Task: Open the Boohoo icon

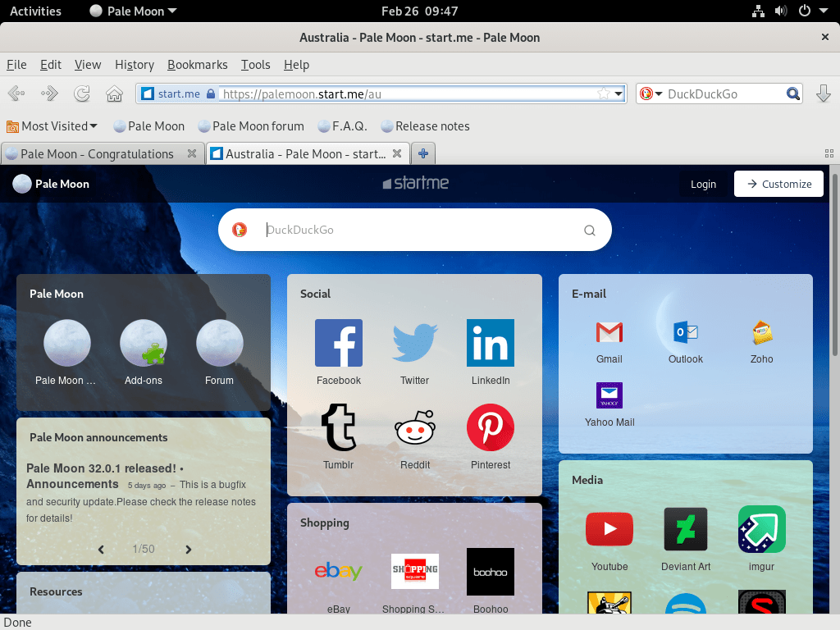Action: coord(491,572)
